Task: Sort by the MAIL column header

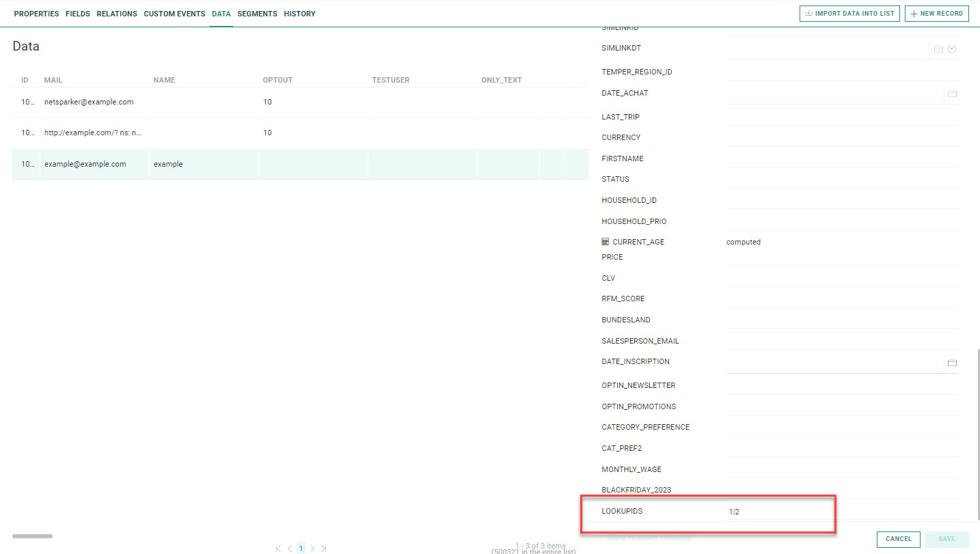Action: coord(53,80)
